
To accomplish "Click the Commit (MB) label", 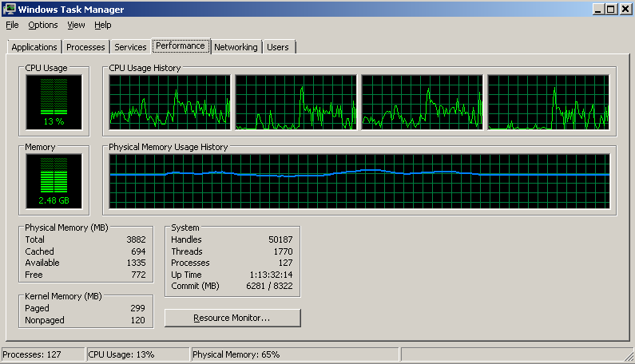I will 195,286.
